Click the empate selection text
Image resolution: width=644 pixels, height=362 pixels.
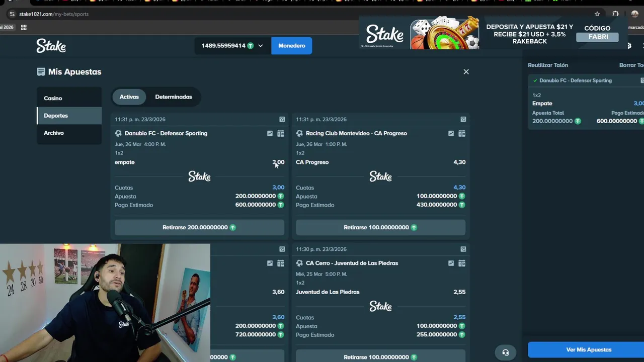(x=125, y=162)
